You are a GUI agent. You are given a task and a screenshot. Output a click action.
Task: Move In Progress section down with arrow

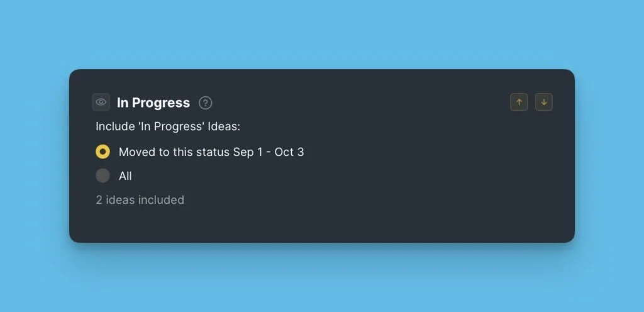[x=544, y=102]
